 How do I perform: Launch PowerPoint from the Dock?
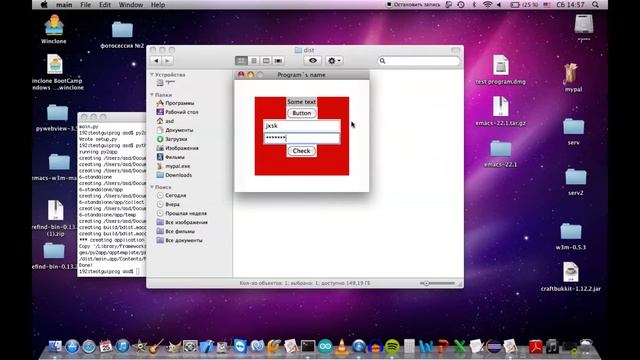coord(443,347)
